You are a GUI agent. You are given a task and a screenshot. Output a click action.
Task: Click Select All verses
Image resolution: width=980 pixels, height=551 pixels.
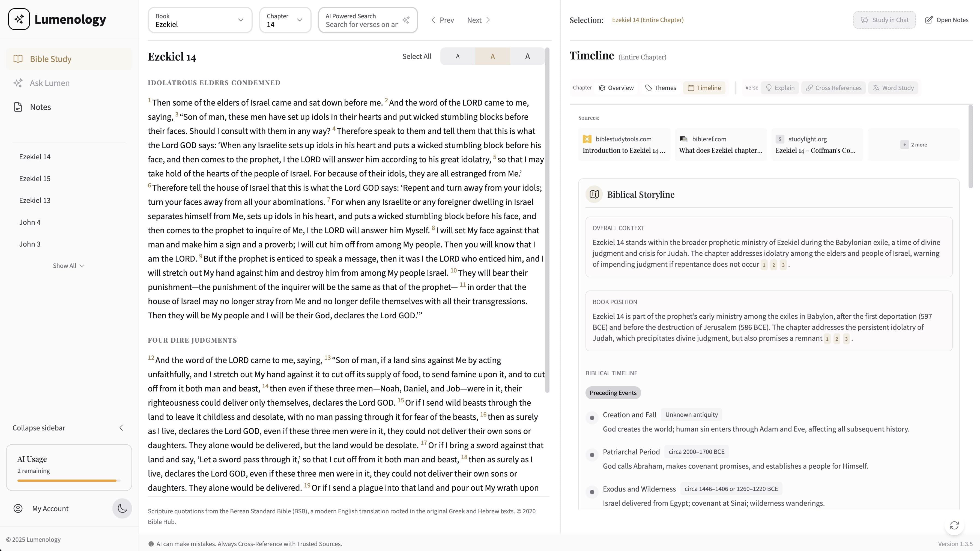click(417, 56)
